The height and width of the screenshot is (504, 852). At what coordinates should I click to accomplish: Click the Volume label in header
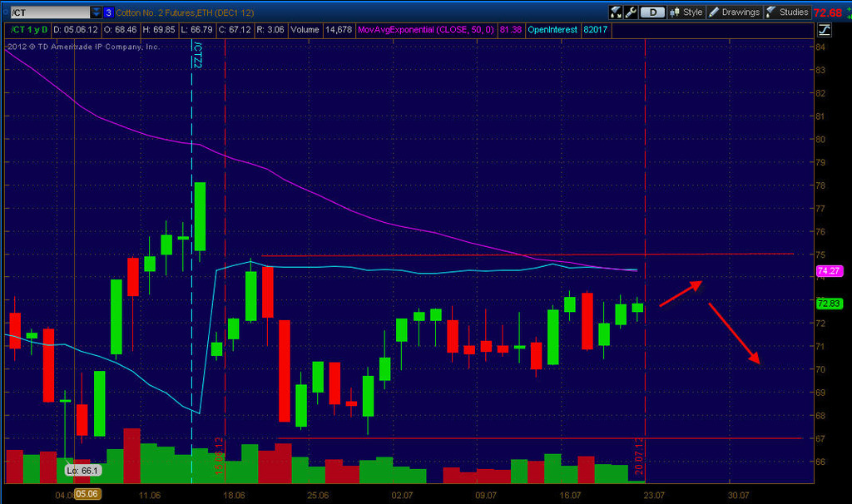pos(305,30)
